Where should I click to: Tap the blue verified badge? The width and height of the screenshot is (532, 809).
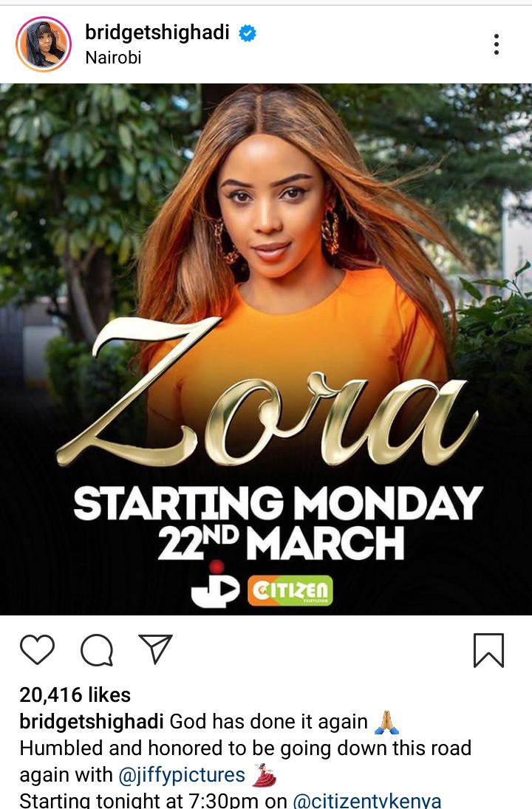coord(248,33)
